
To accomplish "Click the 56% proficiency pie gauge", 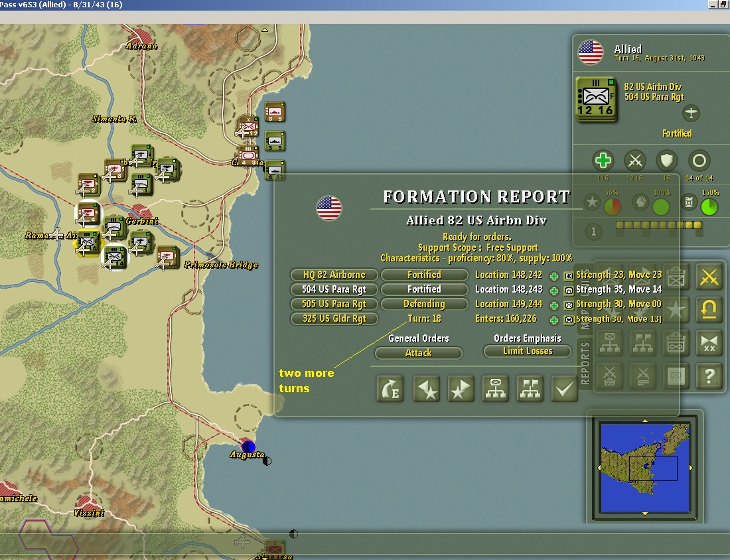I will [613, 207].
